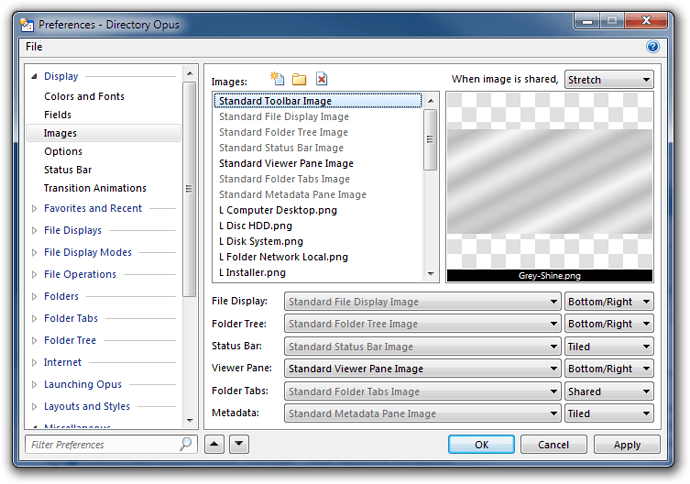Click the add new image icon

tap(277, 79)
